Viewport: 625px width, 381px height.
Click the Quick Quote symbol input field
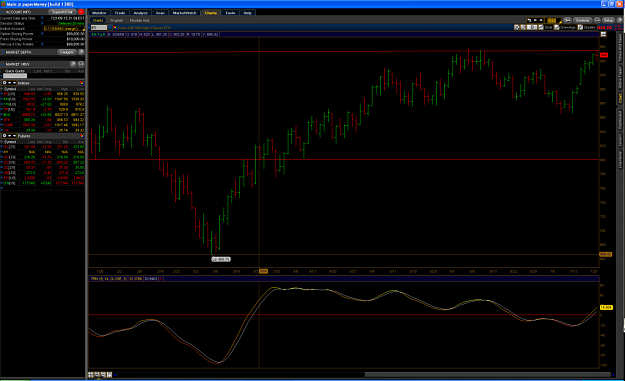pyautogui.click(x=15, y=76)
